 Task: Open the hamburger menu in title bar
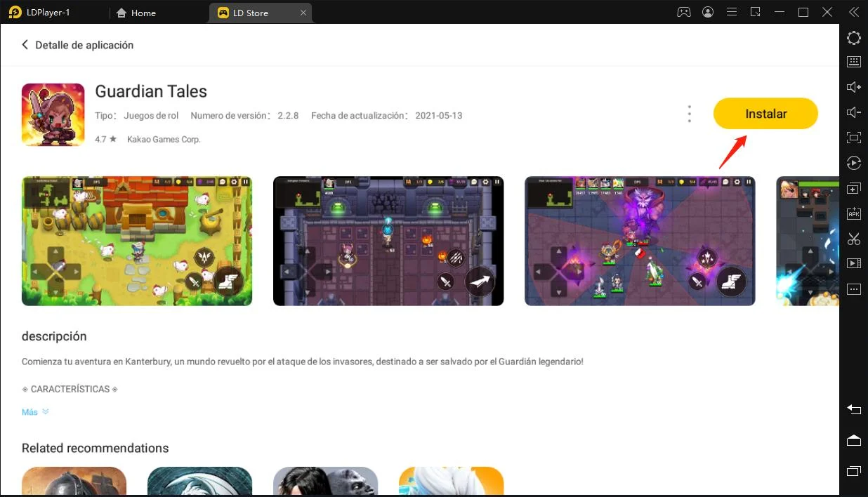coord(732,13)
